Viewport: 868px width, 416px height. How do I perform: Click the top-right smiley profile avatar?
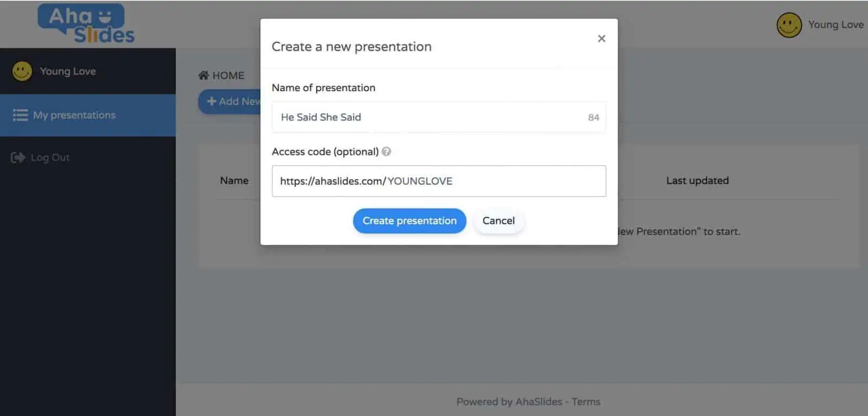pyautogui.click(x=789, y=25)
